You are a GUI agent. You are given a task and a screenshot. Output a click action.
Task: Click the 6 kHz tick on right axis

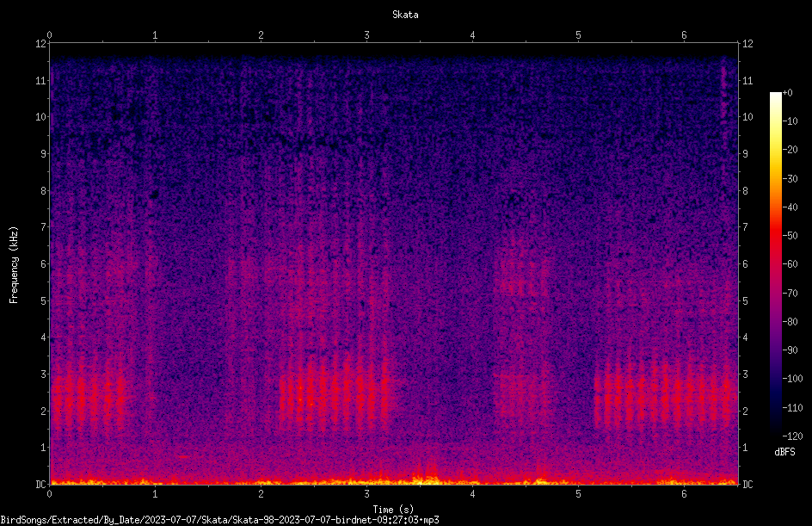(x=745, y=263)
